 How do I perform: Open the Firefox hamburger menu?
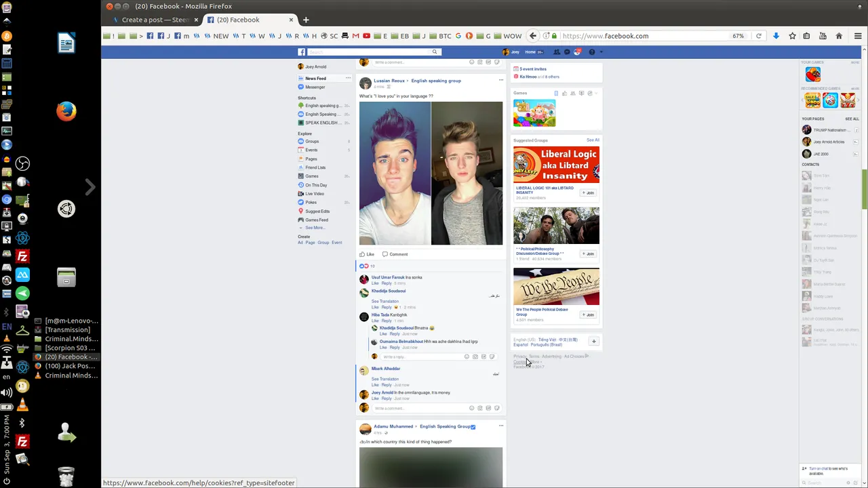(x=858, y=36)
